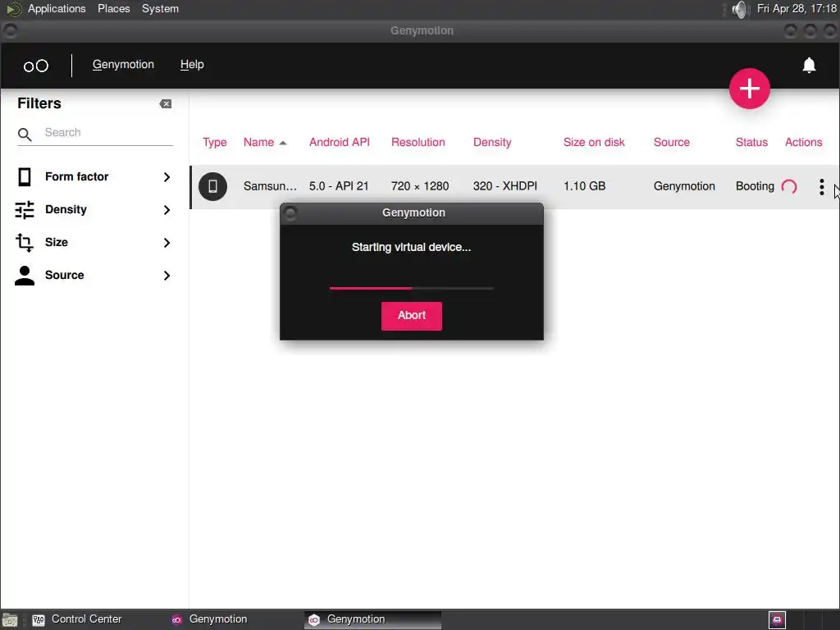Open the System menu

coord(160,8)
